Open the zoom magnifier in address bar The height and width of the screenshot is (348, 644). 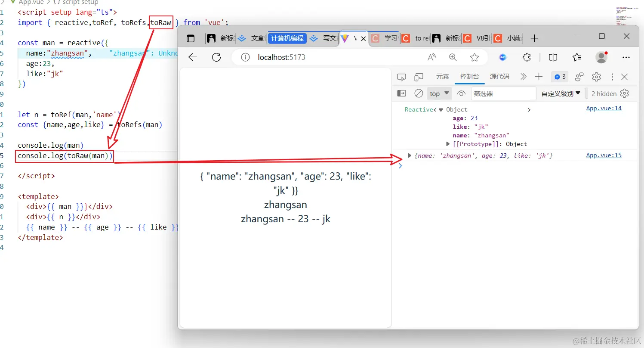(453, 57)
